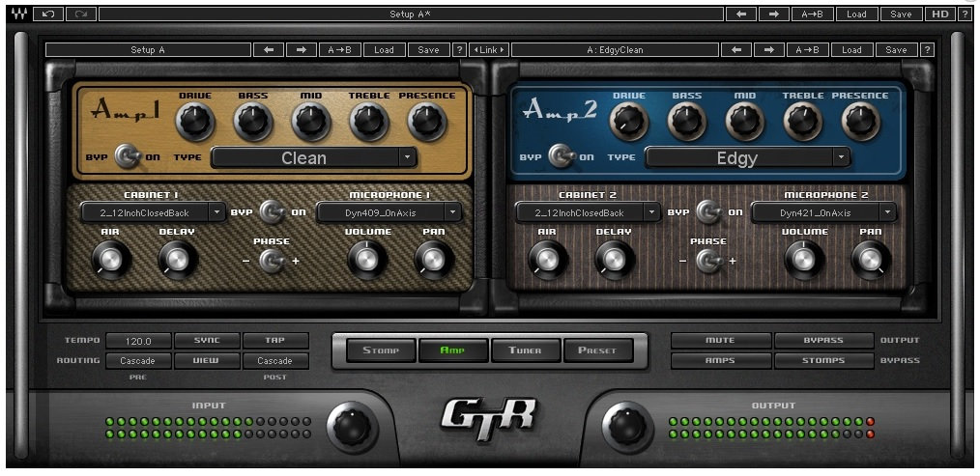Switch to the Tuner tab
The image size is (980, 476).
525,350
